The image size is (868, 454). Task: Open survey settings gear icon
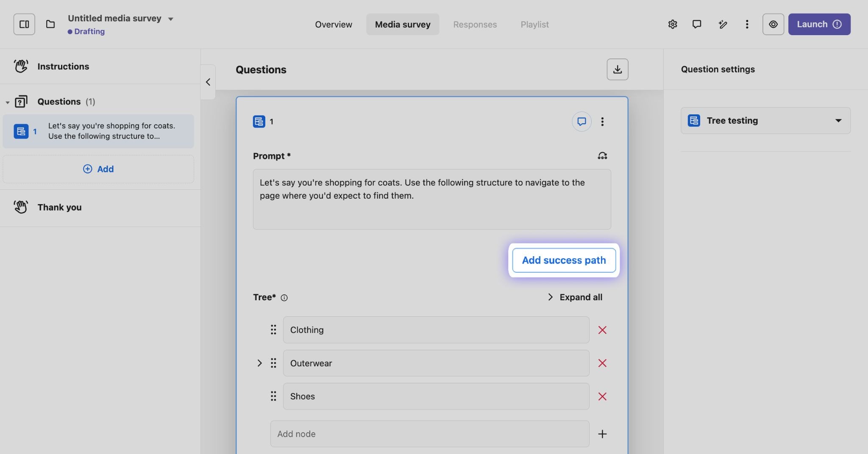point(673,24)
